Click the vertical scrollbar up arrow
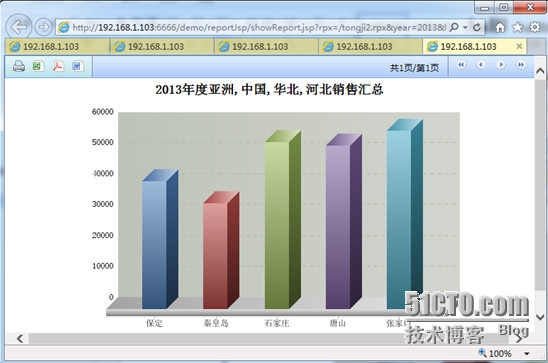The image size is (548, 363). [x=540, y=71]
